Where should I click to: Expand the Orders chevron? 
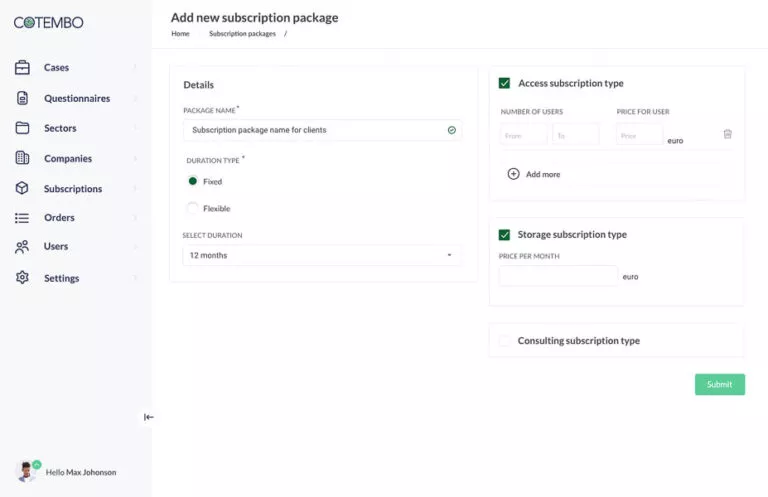[x=135, y=217]
